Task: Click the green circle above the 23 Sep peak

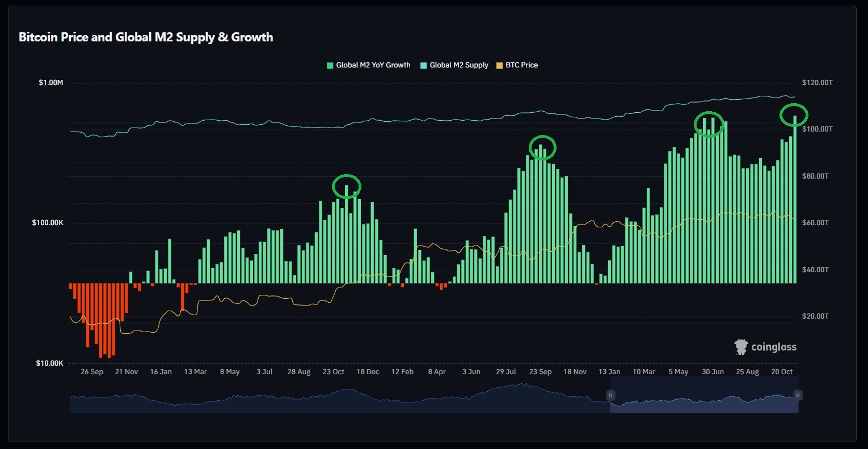Action: click(542, 147)
